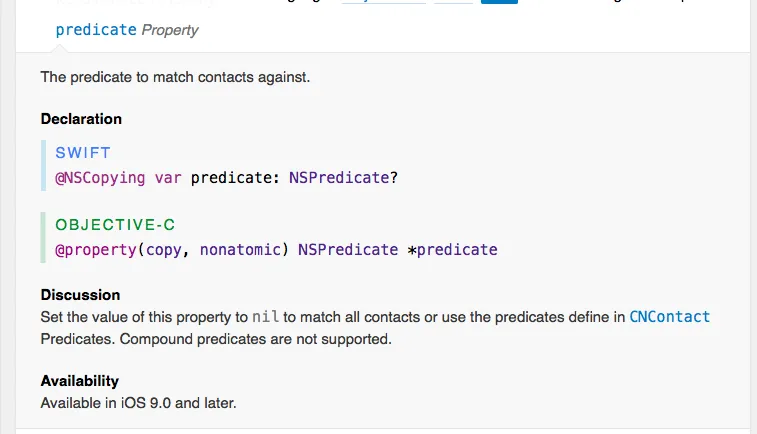Click the Declaration section heading
This screenshot has height=434, width=757.
point(81,119)
